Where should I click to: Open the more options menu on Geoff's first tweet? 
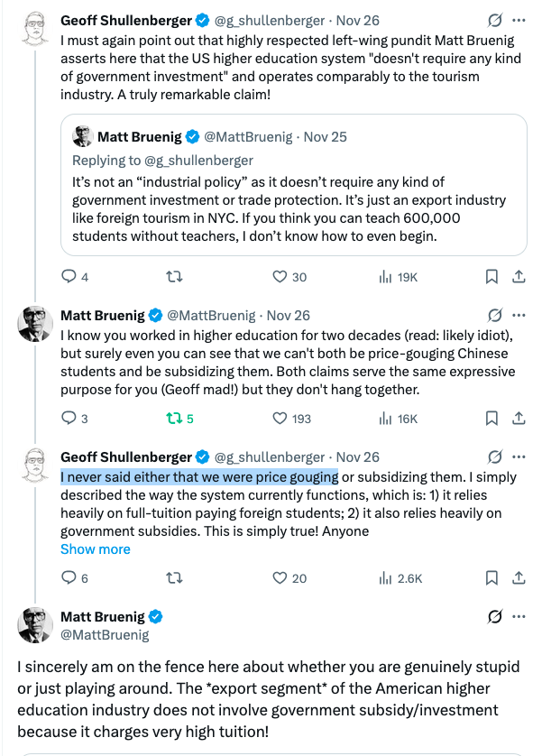[x=519, y=20]
